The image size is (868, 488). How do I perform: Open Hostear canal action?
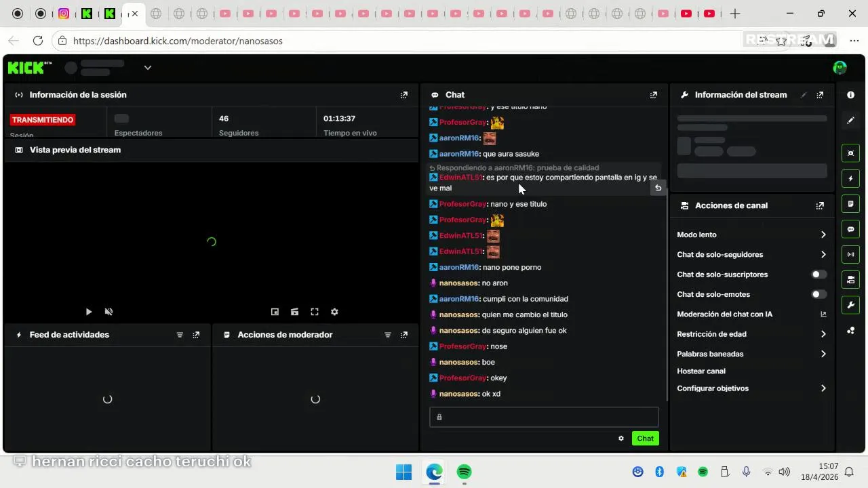click(701, 371)
